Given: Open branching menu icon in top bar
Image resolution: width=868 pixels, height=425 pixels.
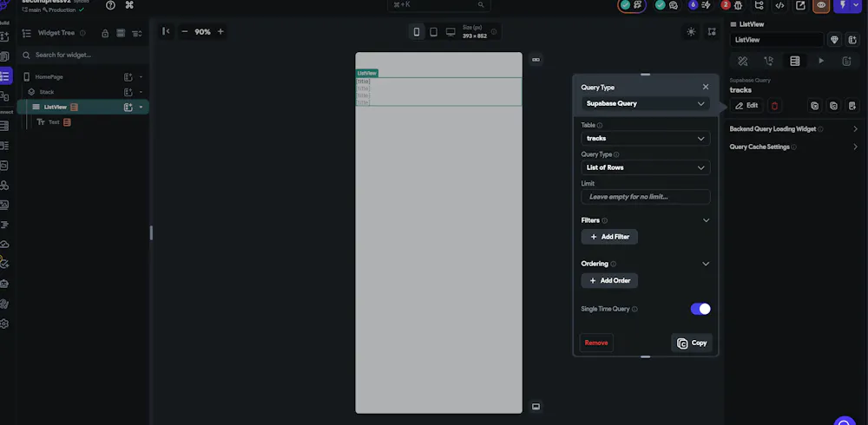Looking at the screenshot, I should [x=759, y=5].
